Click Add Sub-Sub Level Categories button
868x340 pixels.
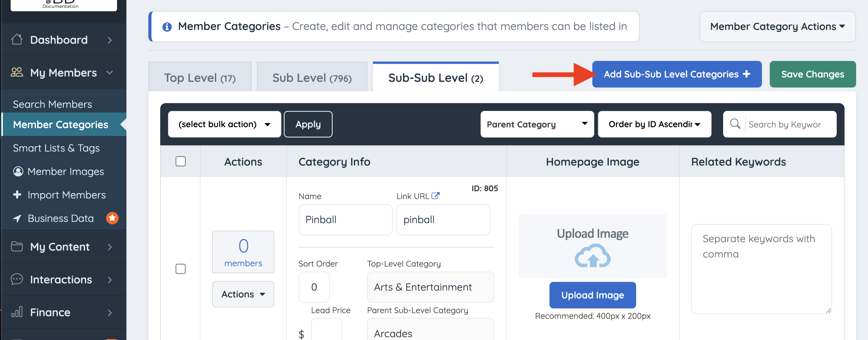coord(677,74)
